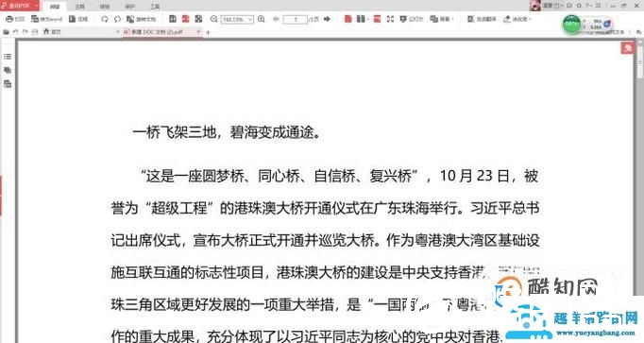Switch to the third ribbon tab

(x=105, y=7)
